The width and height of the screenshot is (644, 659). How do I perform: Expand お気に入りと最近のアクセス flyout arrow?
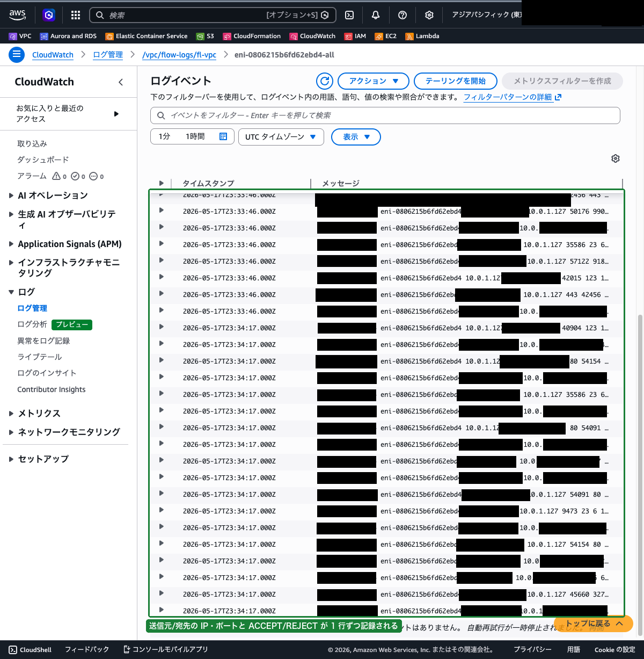point(116,114)
